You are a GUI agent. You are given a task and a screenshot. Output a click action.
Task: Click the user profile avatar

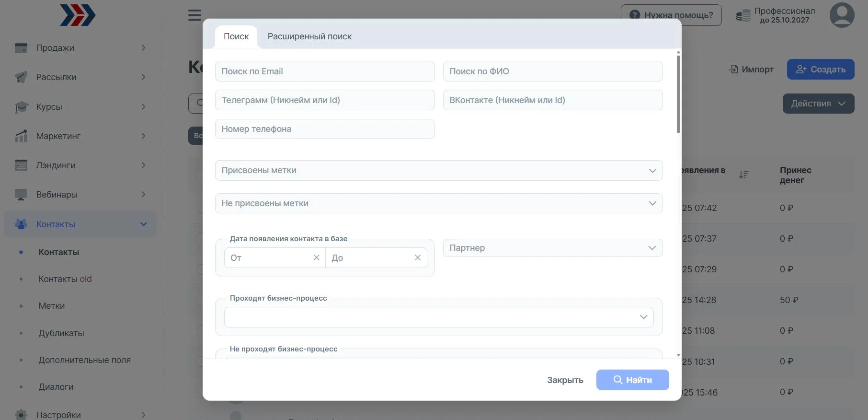pos(842,15)
